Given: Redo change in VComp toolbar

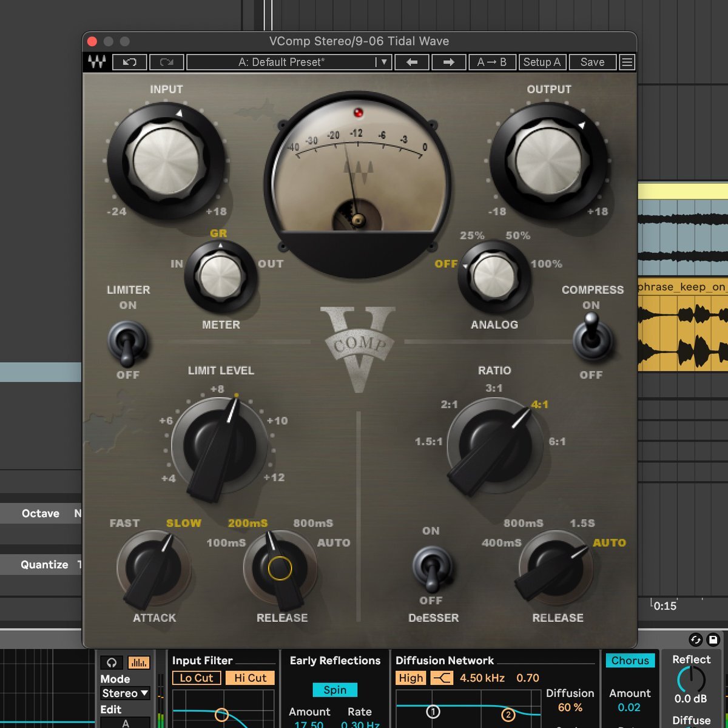Looking at the screenshot, I should pyautogui.click(x=166, y=62).
